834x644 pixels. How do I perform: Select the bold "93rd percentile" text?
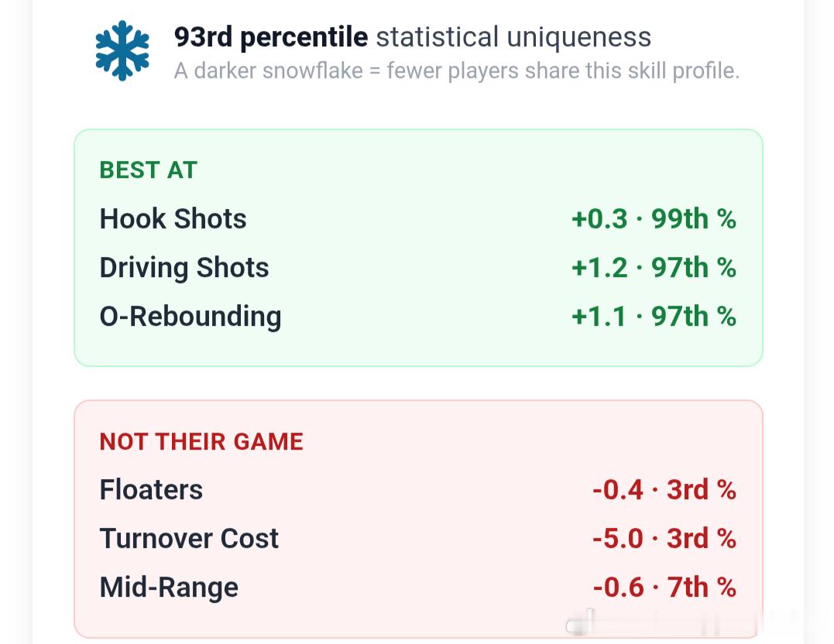[x=271, y=36]
